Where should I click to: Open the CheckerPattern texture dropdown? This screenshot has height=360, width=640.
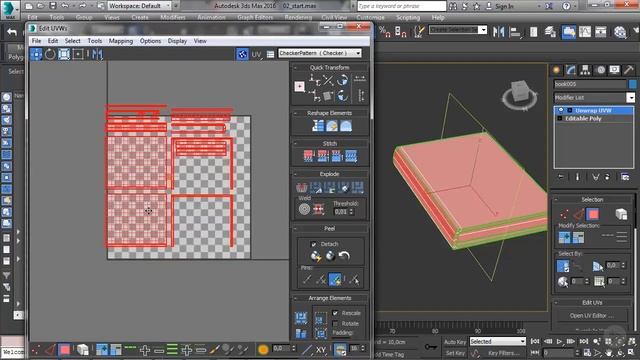tap(320, 53)
